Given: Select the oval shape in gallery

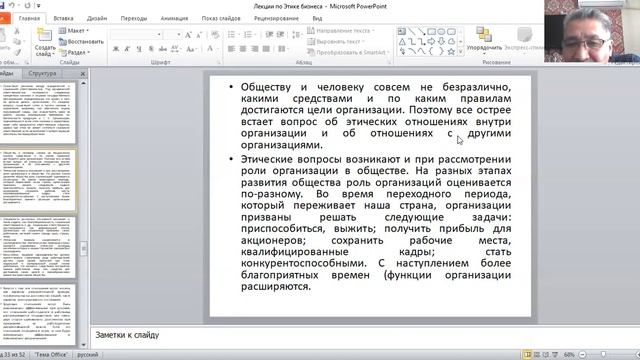Looking at the screenshot, I should pos(441,31).
